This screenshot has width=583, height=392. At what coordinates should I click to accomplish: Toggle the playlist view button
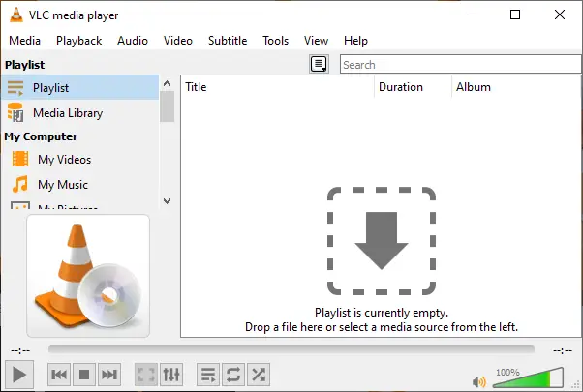(208, 375)
